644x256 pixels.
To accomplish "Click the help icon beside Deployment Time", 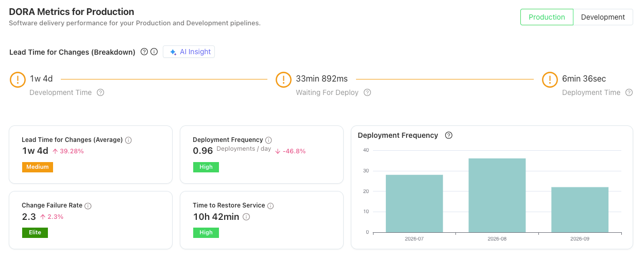I will click(x=629, y=92).
